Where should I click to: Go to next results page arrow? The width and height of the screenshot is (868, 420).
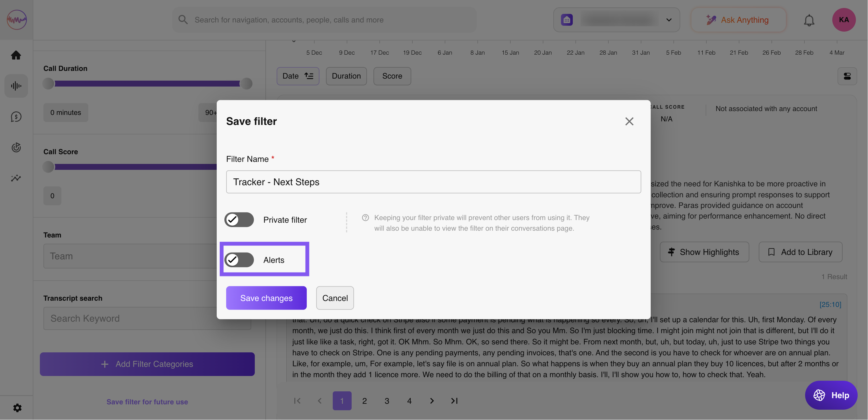click(432, 401)
